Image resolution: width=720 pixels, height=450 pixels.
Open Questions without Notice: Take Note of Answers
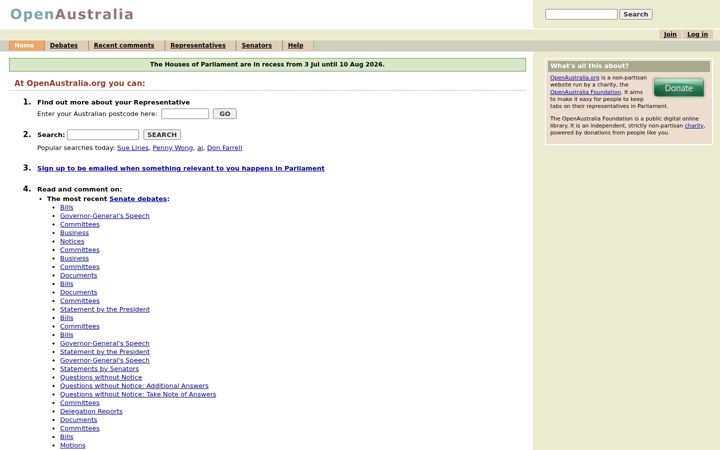(138, 394)
